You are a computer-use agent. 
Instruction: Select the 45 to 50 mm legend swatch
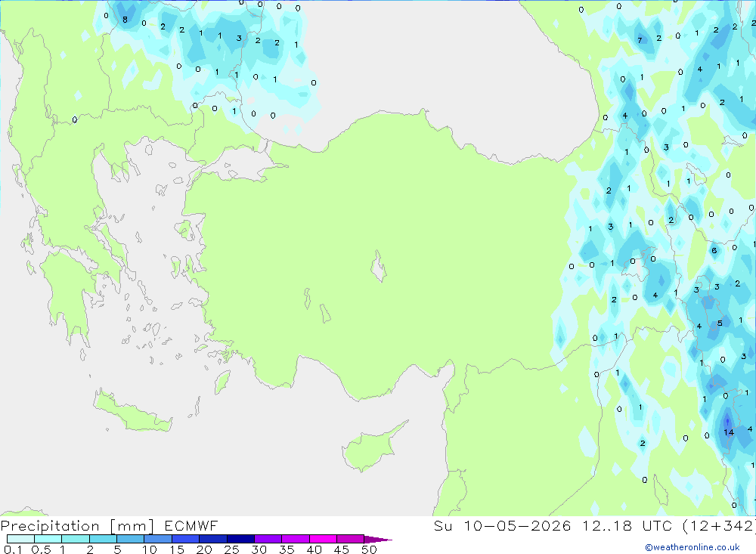click(351, 539)
